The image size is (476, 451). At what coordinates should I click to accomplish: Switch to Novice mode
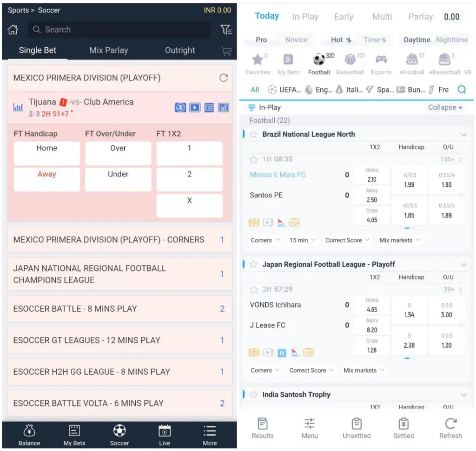296,40
